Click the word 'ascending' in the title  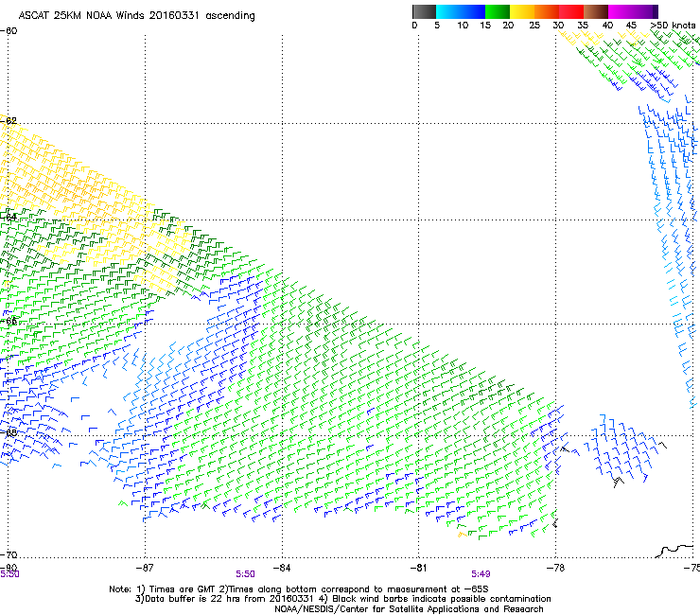click(231, 16)
